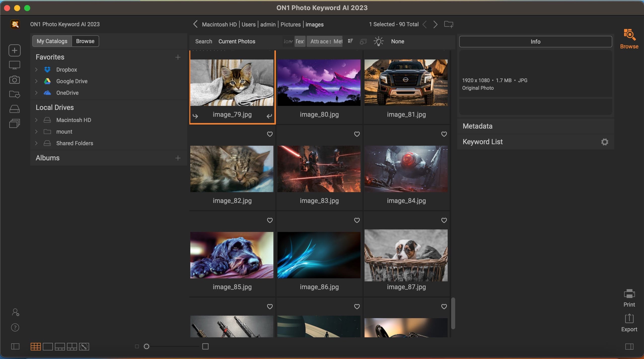
Task: Open the None filter preset dropdown
Action: pyautogui.click(x=398, y=41)
